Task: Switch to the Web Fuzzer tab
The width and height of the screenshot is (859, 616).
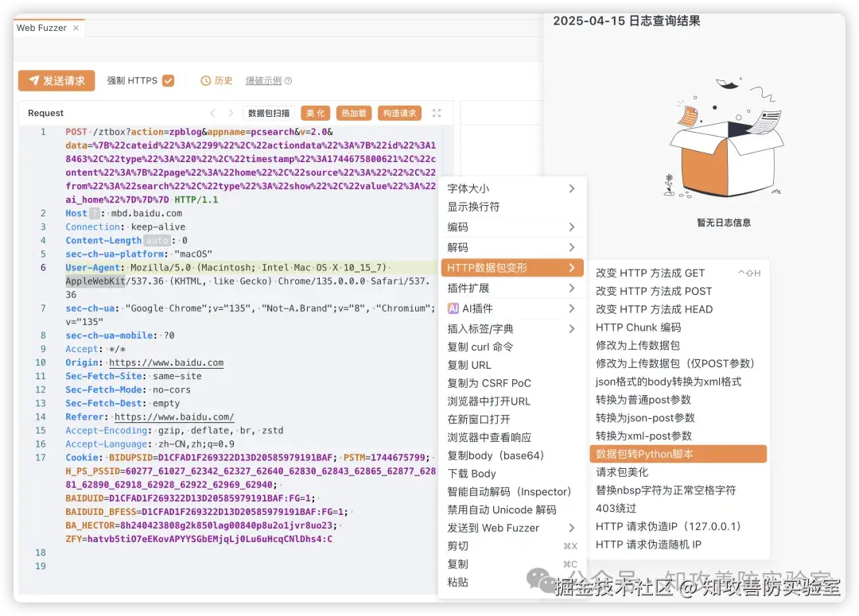Action: [x=41, y=28]
